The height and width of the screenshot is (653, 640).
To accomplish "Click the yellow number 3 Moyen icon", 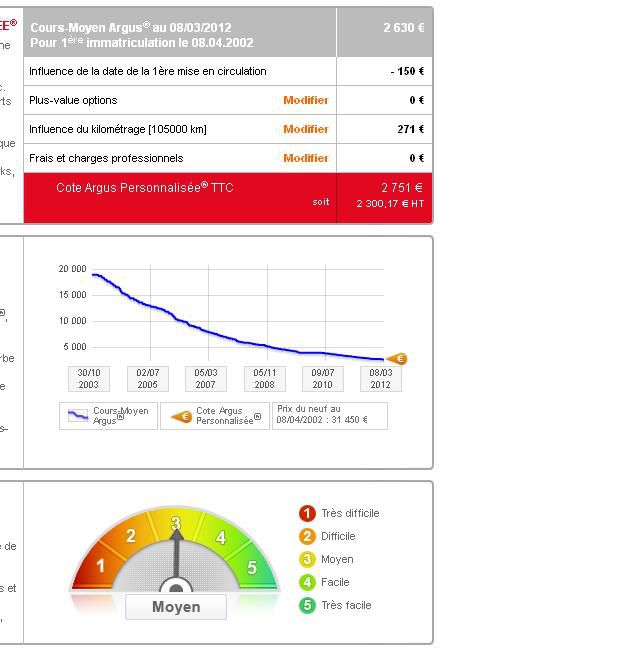I will pyautogui.click(x=307, y=559).
